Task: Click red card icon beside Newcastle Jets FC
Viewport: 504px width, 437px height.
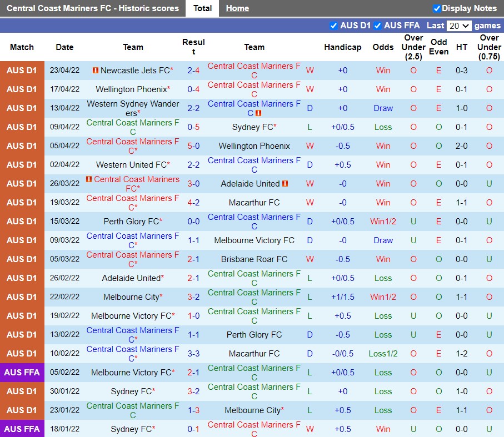Action: click(x=96, y=71)
